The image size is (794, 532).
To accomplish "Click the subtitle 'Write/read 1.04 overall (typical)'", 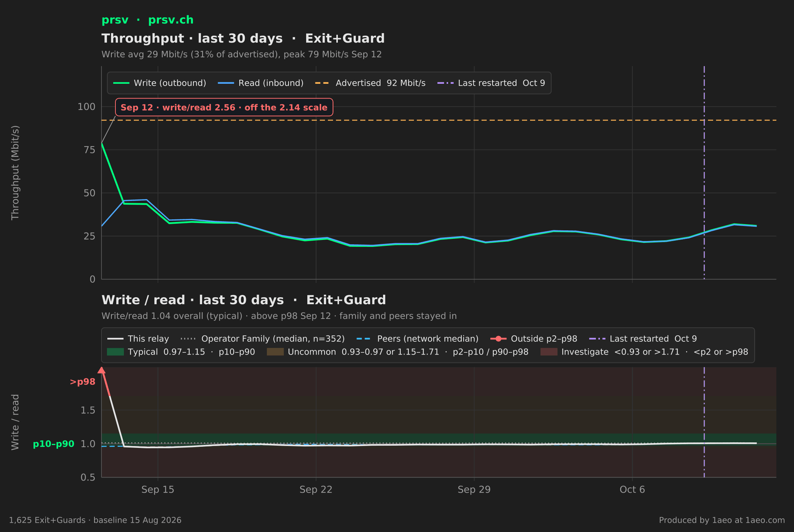I will [172, 316].
